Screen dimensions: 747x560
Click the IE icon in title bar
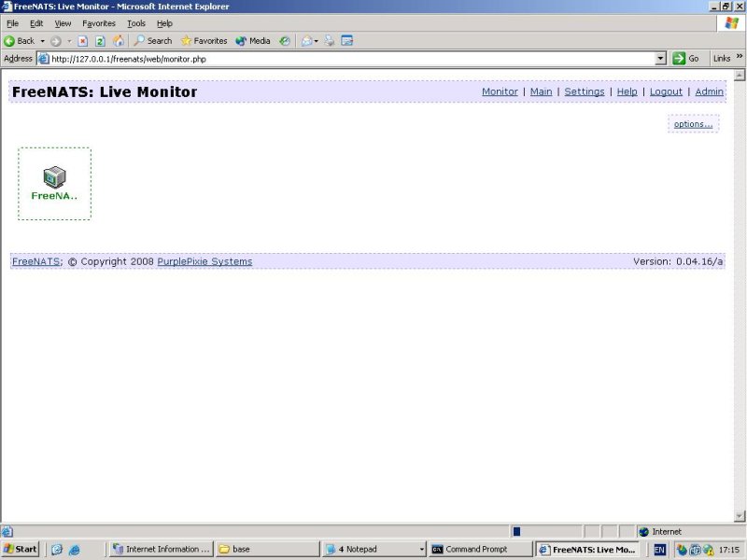[x=7, y=7]
